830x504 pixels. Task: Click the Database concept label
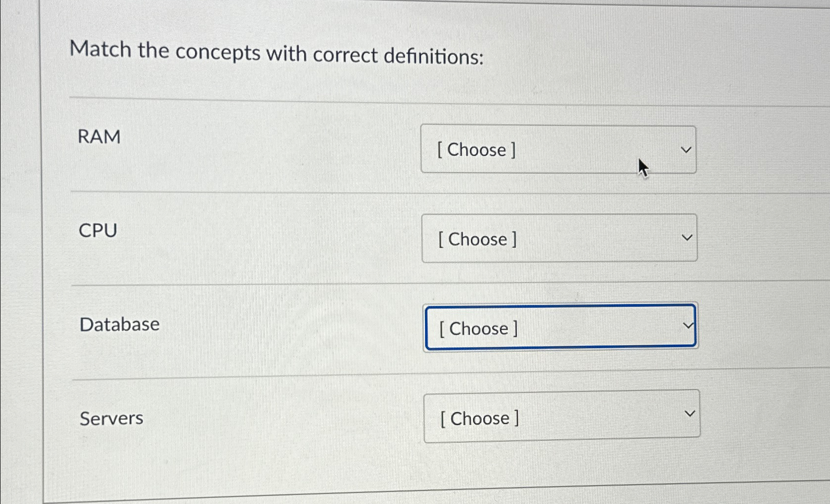coord(119,324)
